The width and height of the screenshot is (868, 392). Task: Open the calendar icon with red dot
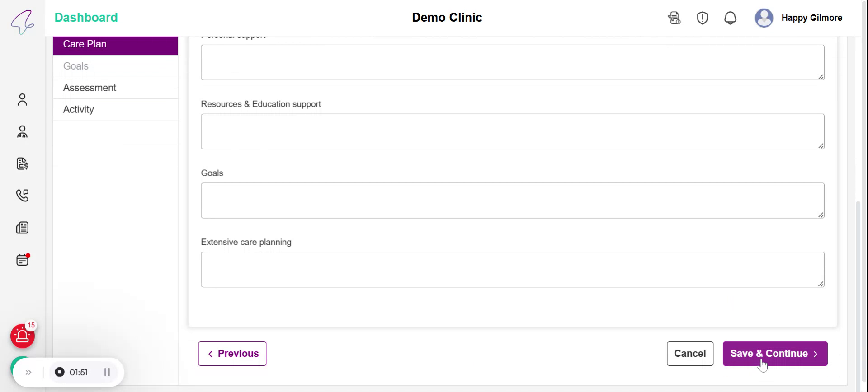22,260
